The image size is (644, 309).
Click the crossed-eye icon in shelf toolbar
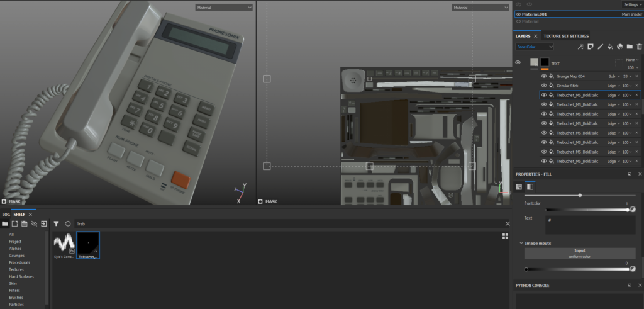34,224
